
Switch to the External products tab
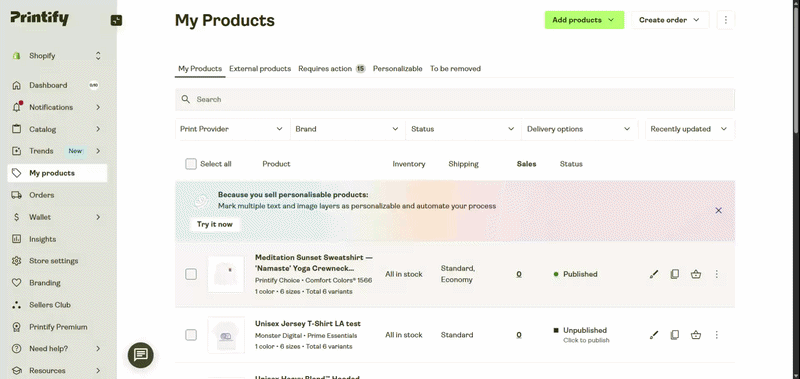point(260,68)
